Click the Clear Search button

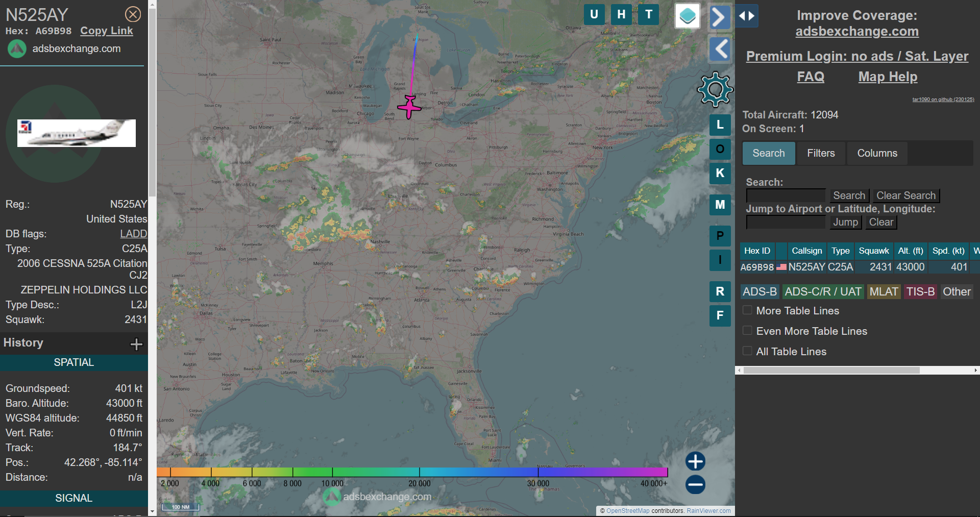tap(906, 195)
